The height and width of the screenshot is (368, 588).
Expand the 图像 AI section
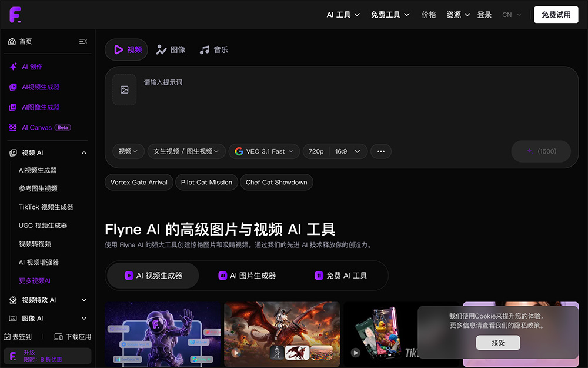[x=84, y=318]
